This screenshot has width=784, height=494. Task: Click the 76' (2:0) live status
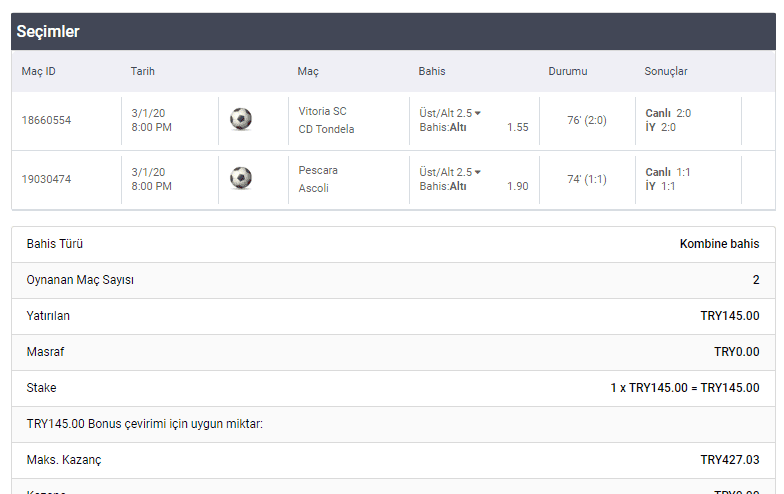pos(586,120)
